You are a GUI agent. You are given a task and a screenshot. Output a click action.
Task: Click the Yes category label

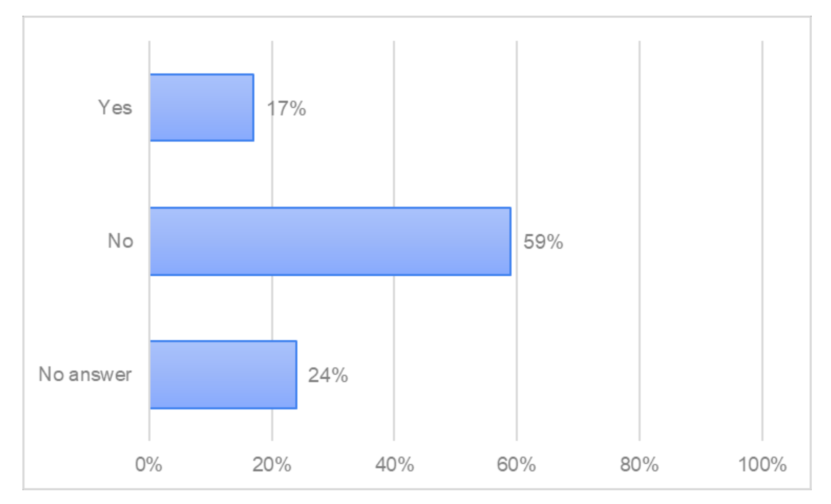115,108
